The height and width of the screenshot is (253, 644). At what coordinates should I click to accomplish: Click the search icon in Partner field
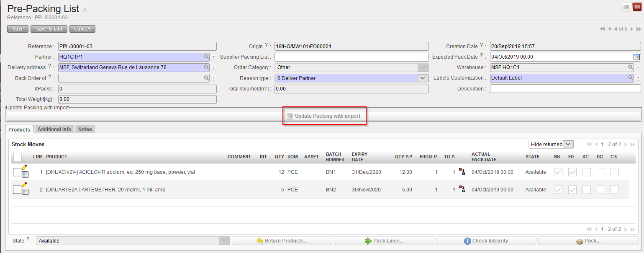coord(206,57)
